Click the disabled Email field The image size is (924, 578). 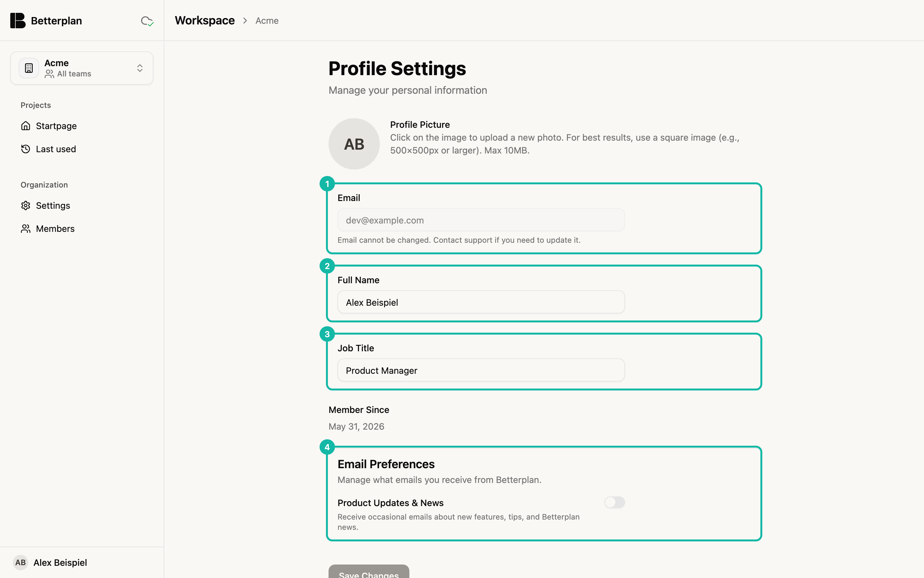tap(481, 220)
